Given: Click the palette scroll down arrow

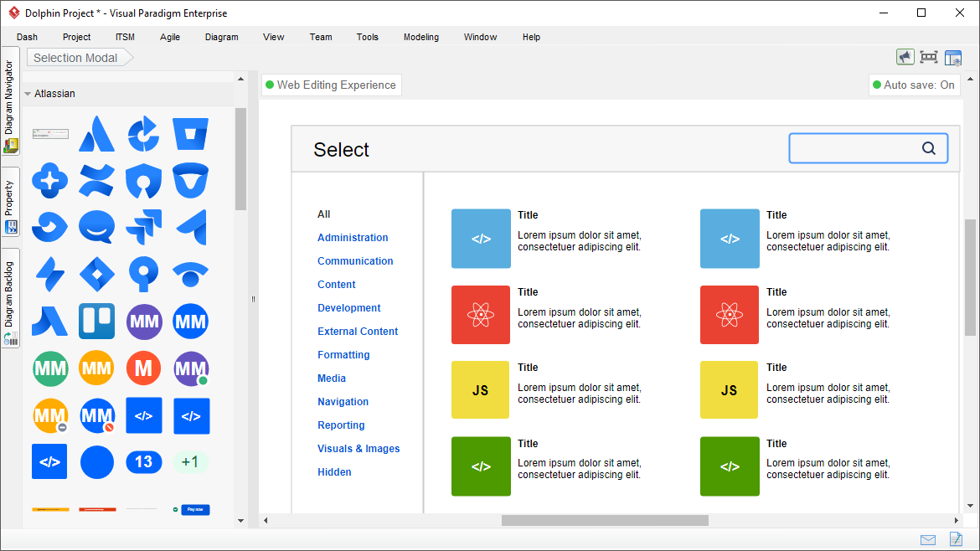Looking at the screenshot, I should pyautogui.click(x=240, y=520).
